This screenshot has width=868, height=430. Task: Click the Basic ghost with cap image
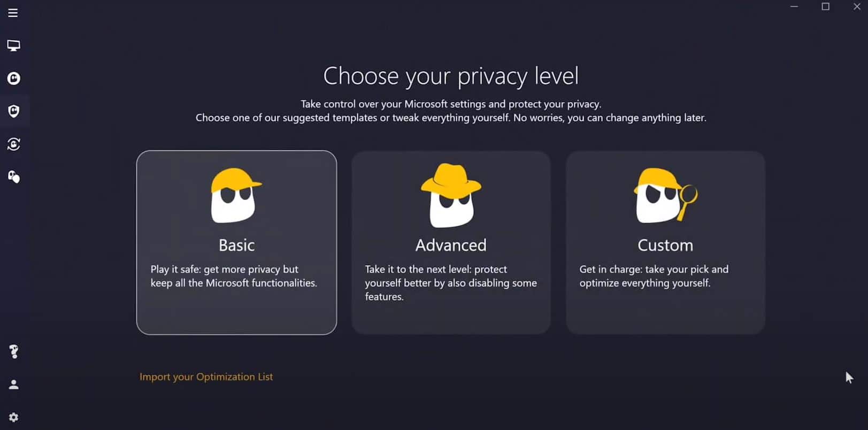pos(236,195)
